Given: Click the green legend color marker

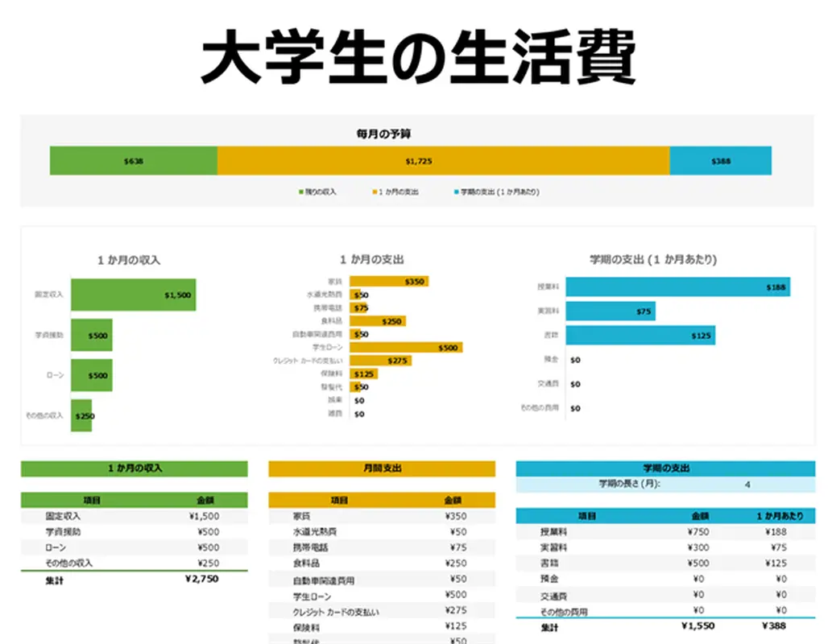Looking at the screenshot, I should pos(300,192).
